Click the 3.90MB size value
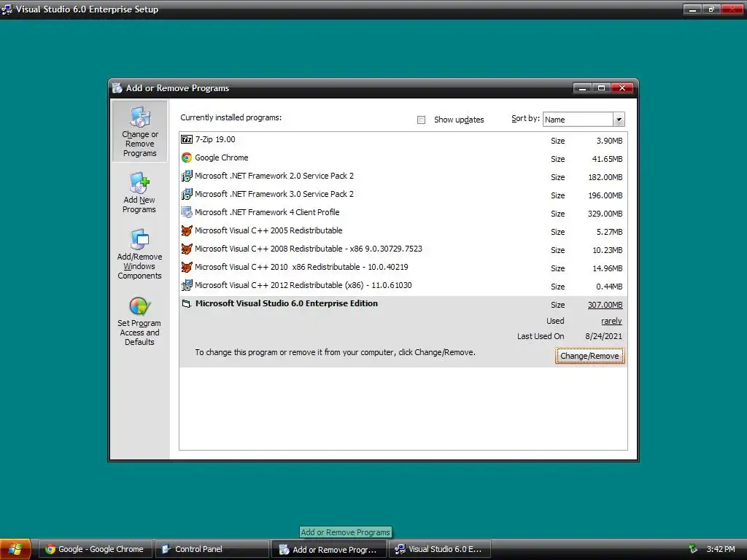 tap(609, 141)
